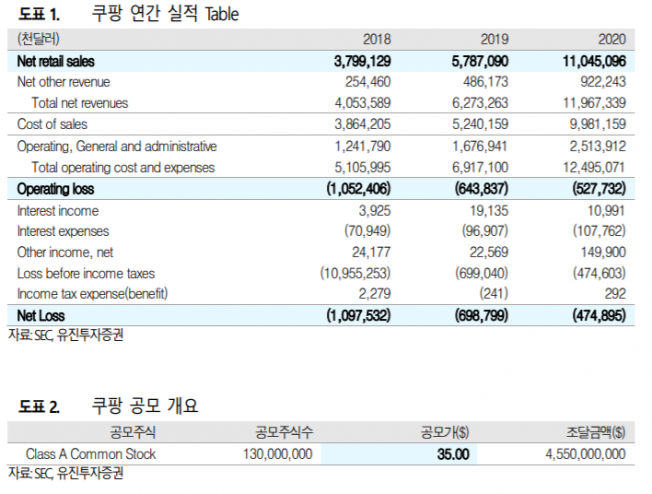Select the 2020 column header
The width and height of the screenshot is (652, 494).
click(x=612, y=40)
